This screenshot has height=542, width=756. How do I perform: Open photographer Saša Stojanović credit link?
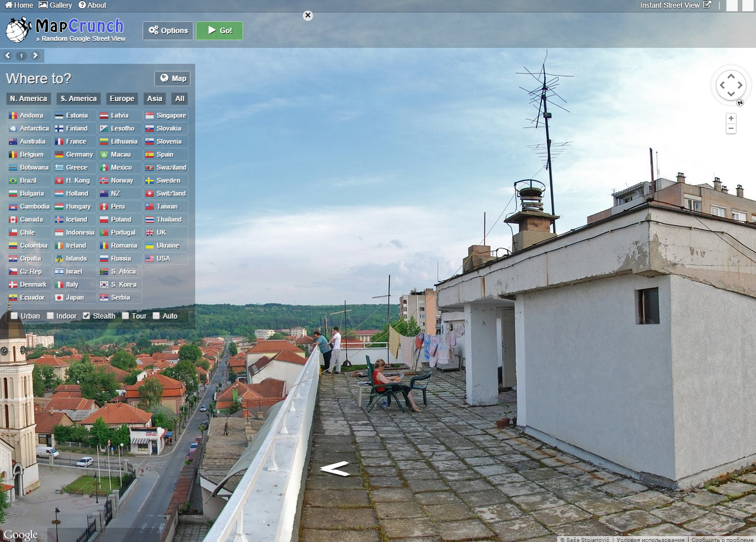click(584, 539)
